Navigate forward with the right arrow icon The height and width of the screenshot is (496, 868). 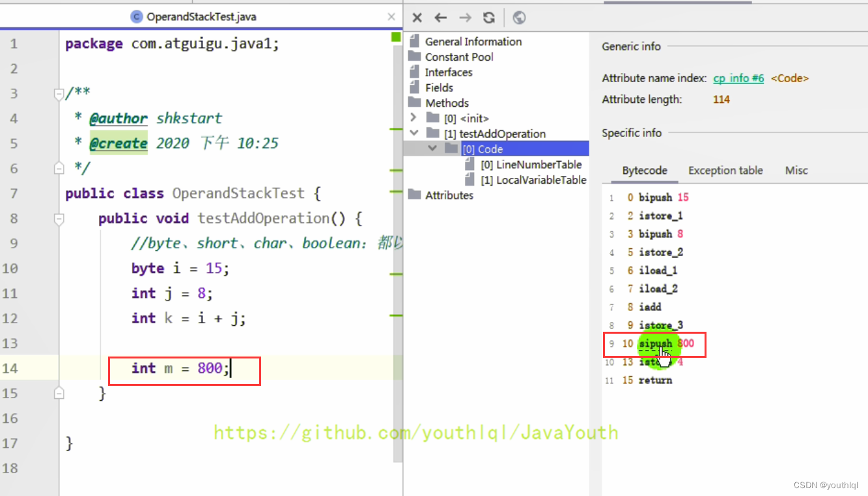(465, 18)
